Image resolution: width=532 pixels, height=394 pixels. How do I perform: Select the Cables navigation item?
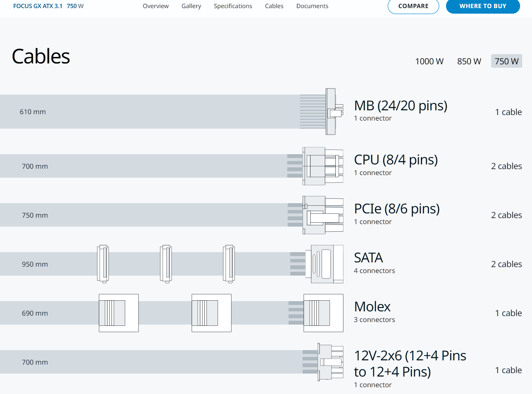pyautogui.click(x=274, y=6)
